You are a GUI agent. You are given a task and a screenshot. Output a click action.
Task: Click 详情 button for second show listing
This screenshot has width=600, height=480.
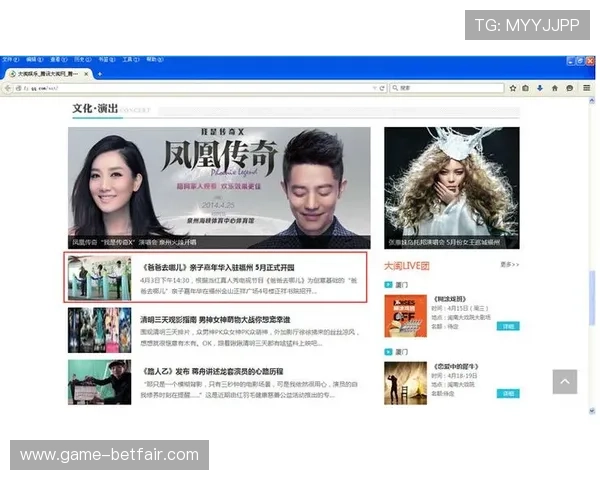508,393
